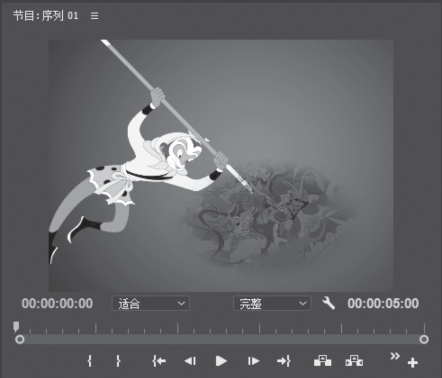Step forward one frame

(x=253, y=361)
